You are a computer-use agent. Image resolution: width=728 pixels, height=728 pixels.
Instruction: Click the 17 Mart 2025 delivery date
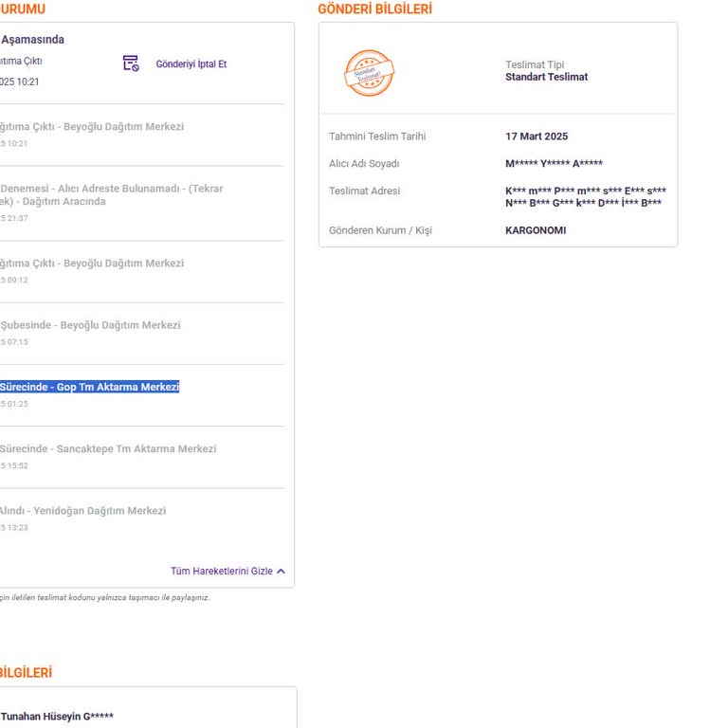click(x=537, y=136)
